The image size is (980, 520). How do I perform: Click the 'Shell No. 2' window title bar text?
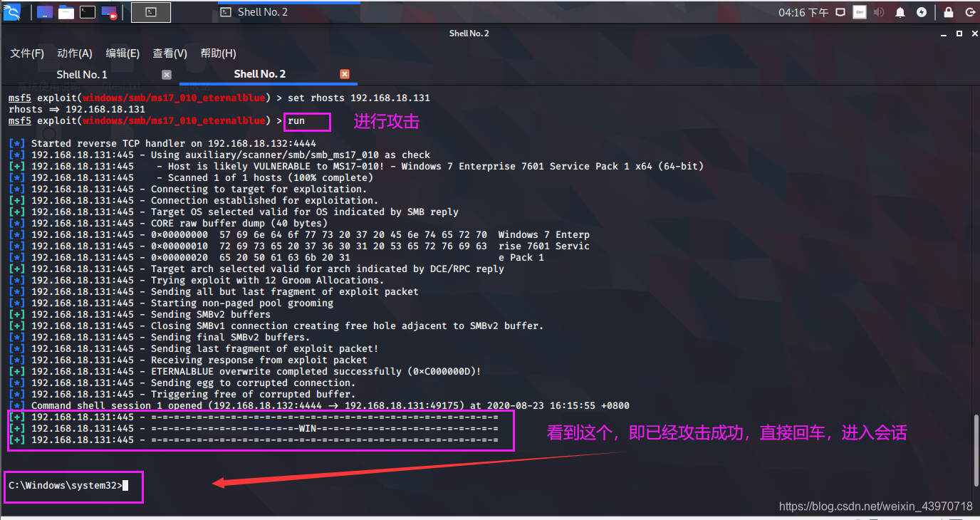469,33
